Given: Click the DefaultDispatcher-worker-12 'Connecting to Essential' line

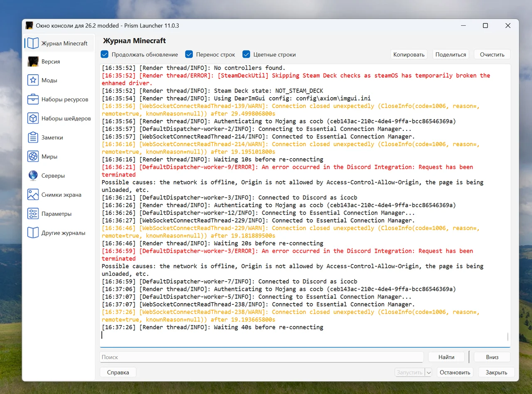Looking at the screenshot, I should (258, 213).
